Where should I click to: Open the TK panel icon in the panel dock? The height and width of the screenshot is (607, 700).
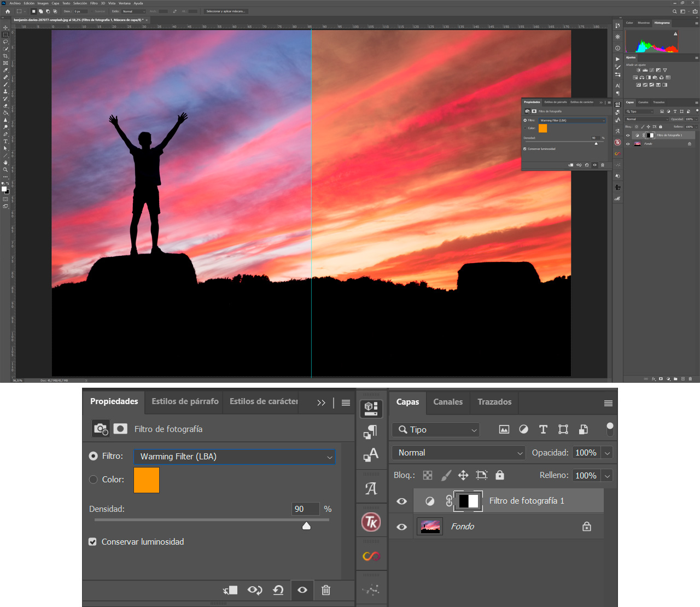click(x=371, y=522)
